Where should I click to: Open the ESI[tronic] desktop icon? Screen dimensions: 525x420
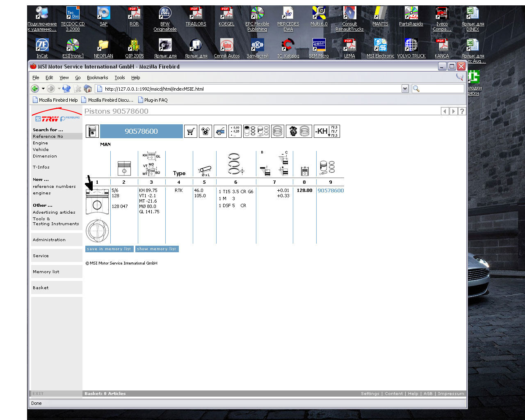click(x=73, y=48)
